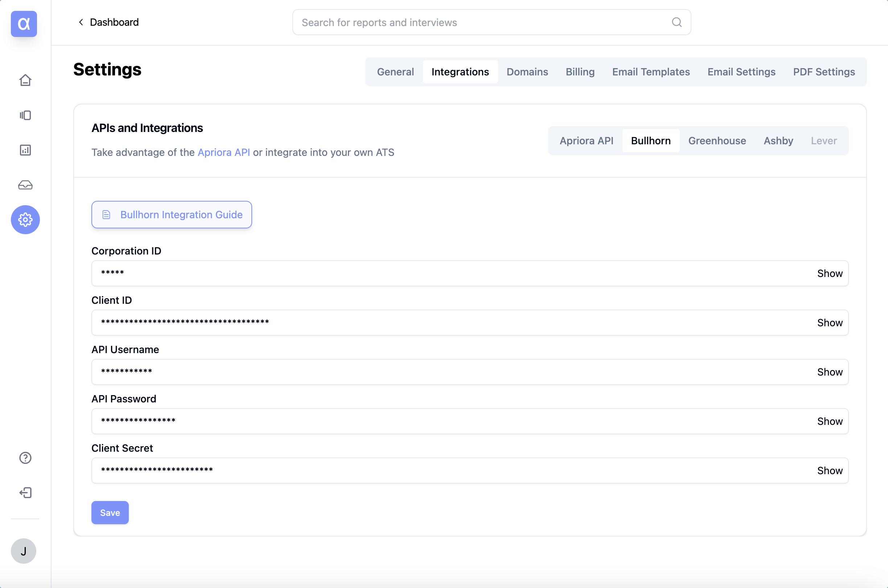Follow the Apriora API link

tap(223, 152)
